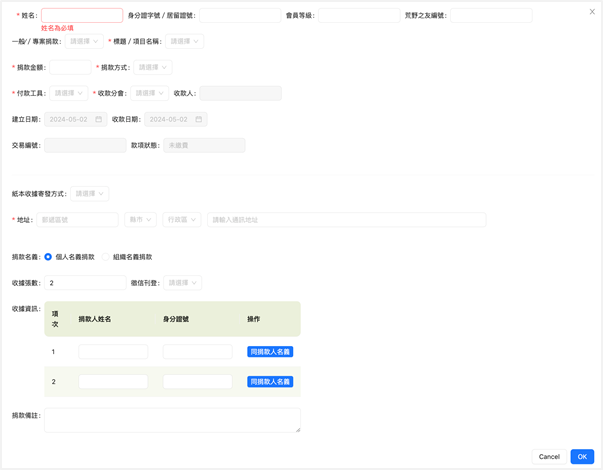
Task: Focus the 姓名 required input field
Action: pos(82,16)
